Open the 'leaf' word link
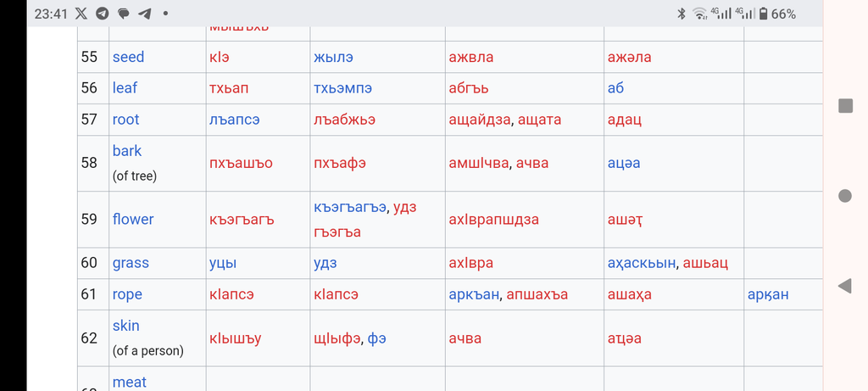 (125, 88)
